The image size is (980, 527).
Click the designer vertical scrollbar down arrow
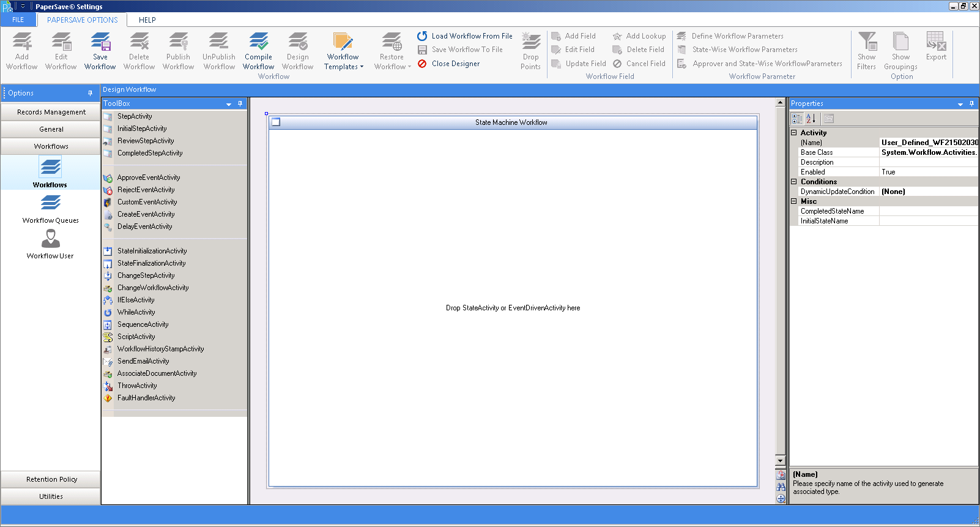pyautogui.click(x=780, y=461)
